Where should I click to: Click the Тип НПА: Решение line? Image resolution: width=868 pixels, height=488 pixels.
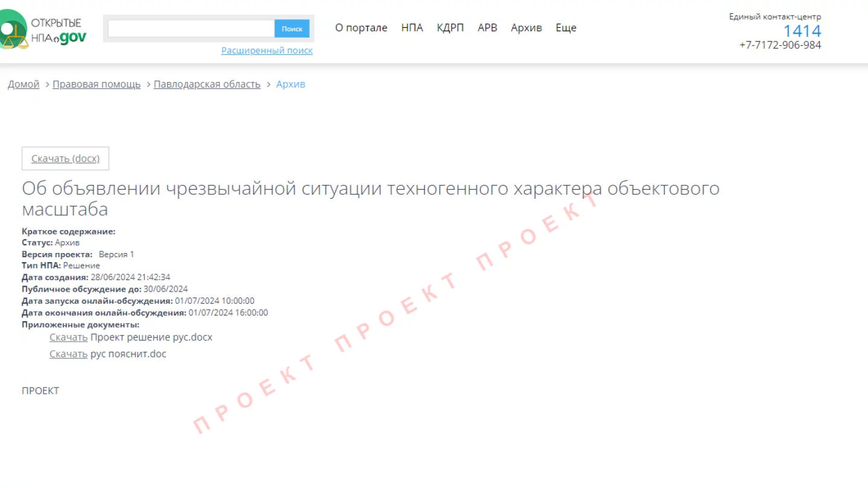61,266
